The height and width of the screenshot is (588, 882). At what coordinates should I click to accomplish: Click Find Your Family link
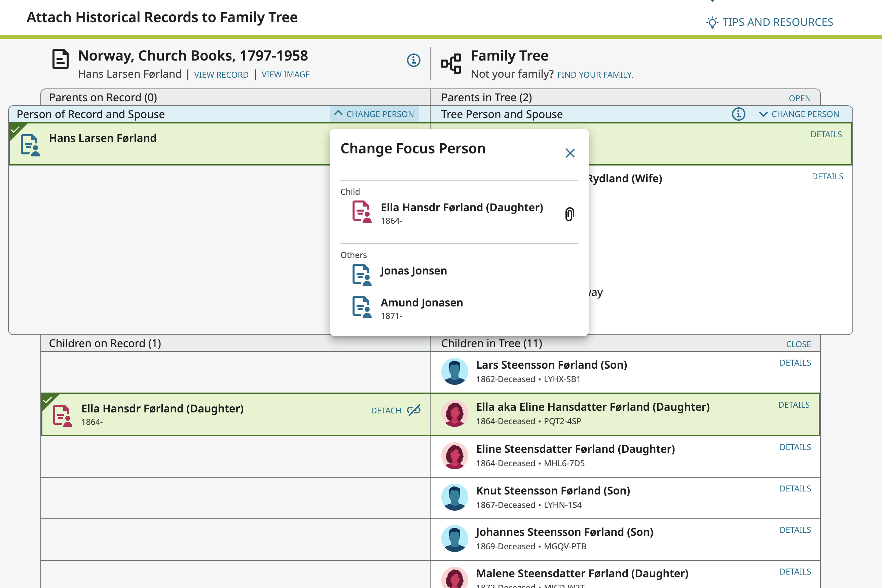595,75
